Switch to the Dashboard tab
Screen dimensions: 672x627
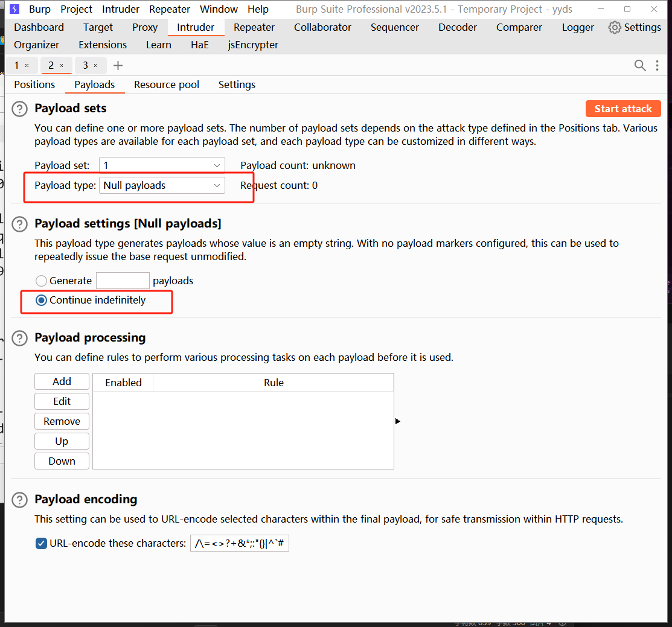click(x=39, y=27)
